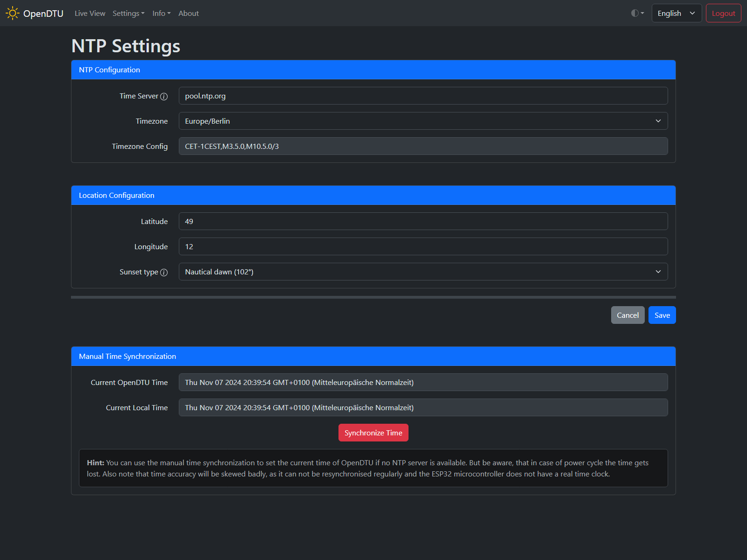The image size is (747, 560).
Task: Click the Time Server input showing pool.ntp.org
Action: 423,96
